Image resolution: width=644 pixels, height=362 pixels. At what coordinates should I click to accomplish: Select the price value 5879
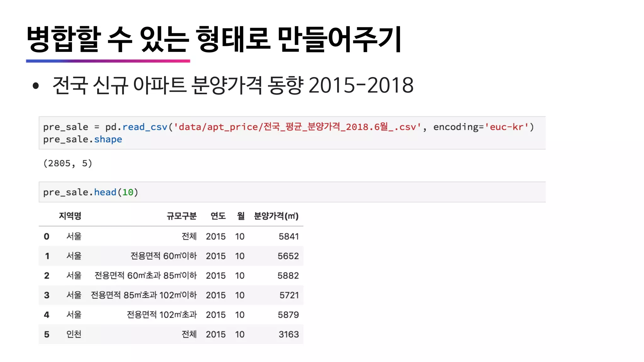(x=288, y=315)
